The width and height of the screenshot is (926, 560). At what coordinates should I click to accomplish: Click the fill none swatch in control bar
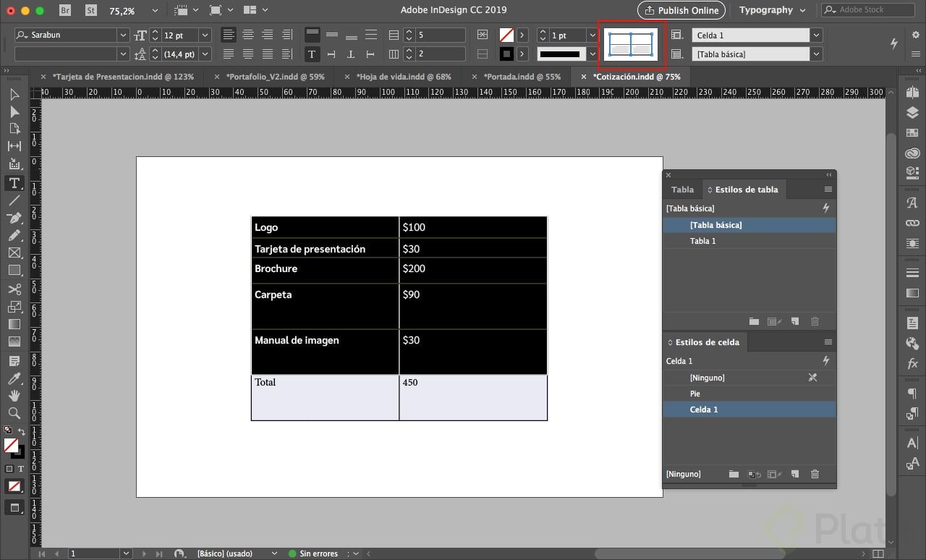[x=507, y=35]
